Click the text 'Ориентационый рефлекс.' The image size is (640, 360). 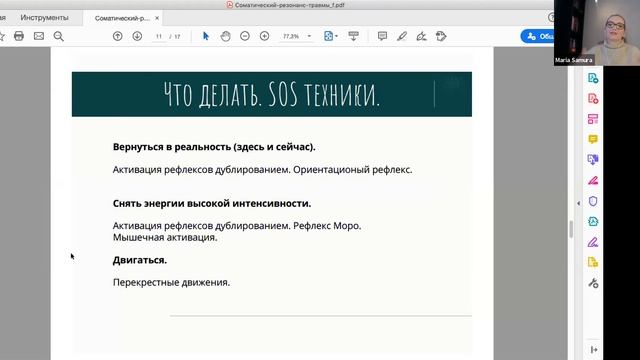point(353,170)
